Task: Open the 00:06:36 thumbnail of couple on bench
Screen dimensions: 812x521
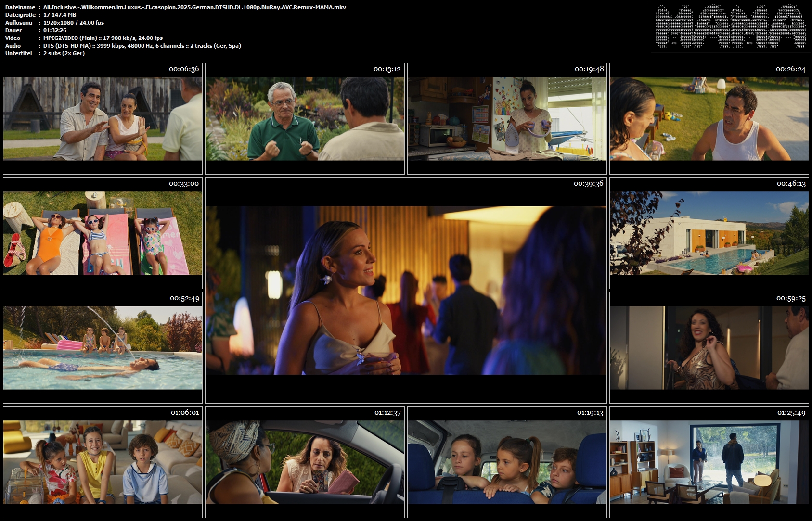Action: click(103, 118)
